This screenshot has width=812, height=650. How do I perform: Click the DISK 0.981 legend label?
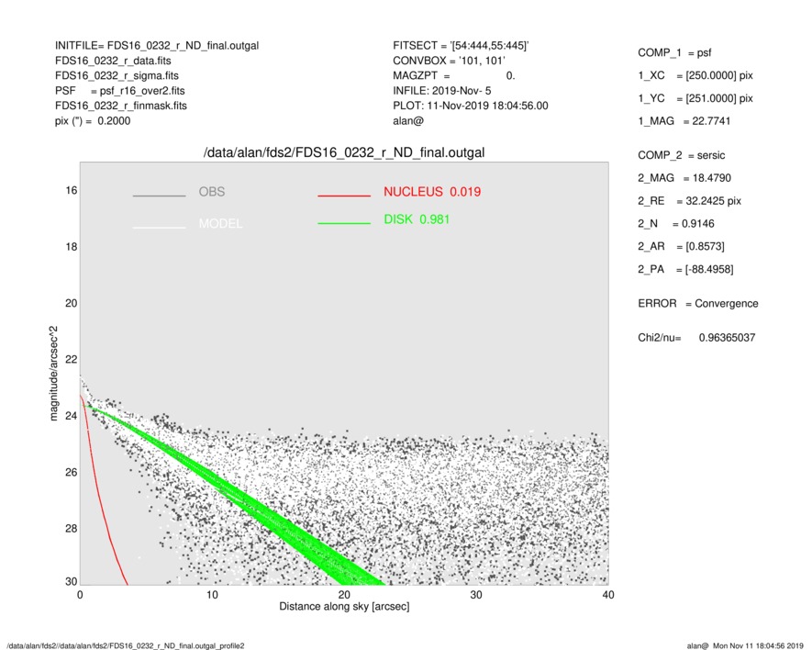coord(417,219)
